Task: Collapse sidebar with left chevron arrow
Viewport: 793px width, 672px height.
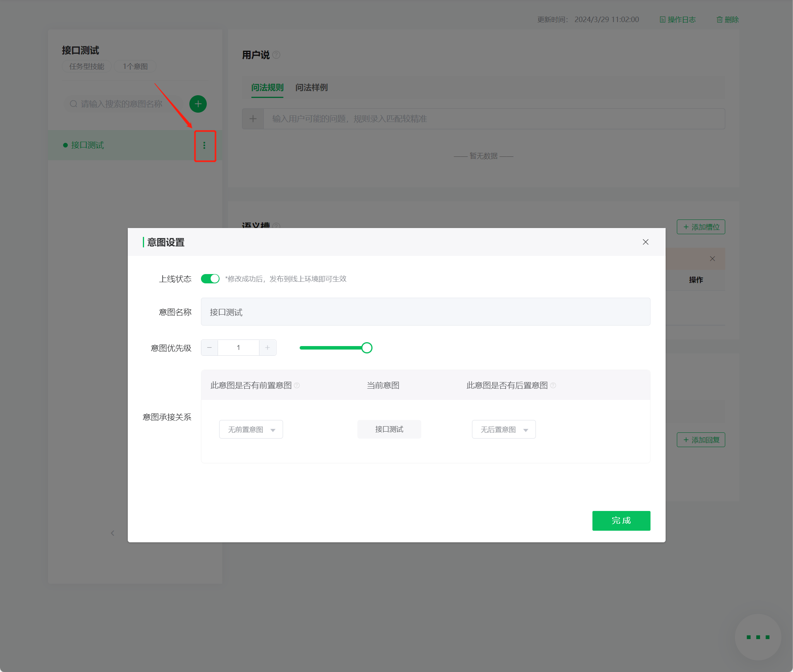Action: pyautogui.click(x=113, y=533)
